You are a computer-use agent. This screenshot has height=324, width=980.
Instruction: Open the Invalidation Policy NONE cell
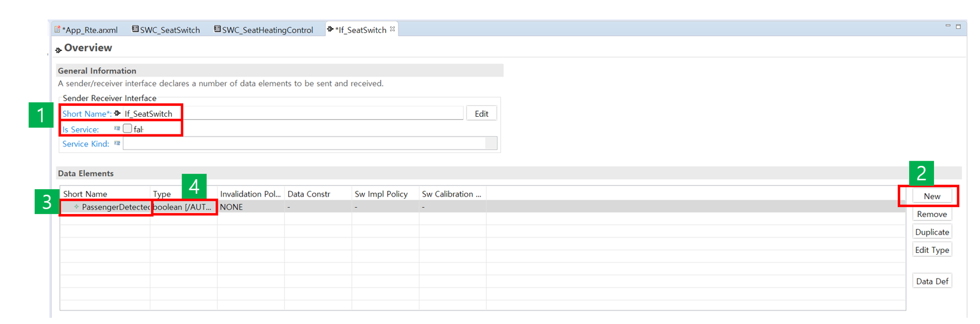(249, 207)
